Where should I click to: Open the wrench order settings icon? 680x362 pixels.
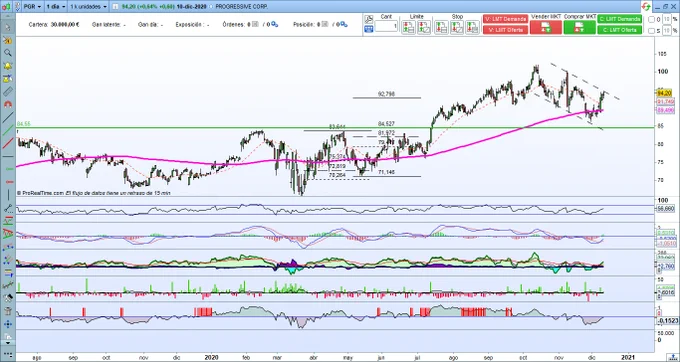pyautogui.click(x=369, y=20)
